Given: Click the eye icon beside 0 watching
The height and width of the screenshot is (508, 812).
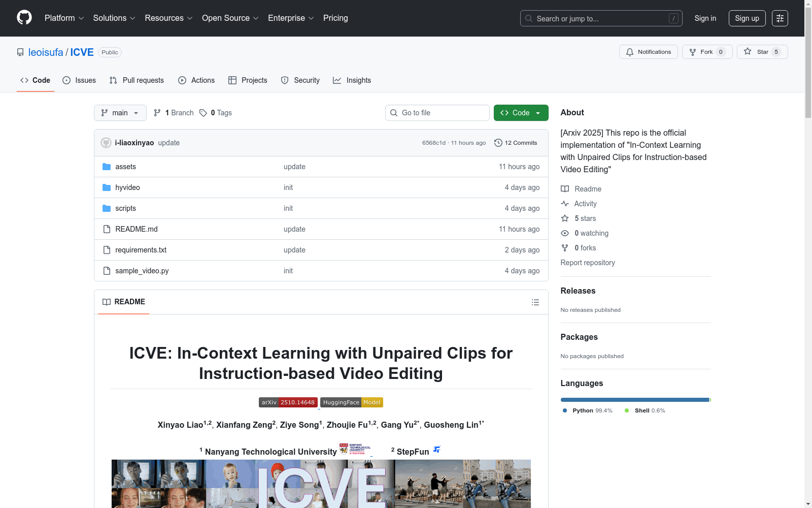Looking at the screenshot, I should [564, 233].
